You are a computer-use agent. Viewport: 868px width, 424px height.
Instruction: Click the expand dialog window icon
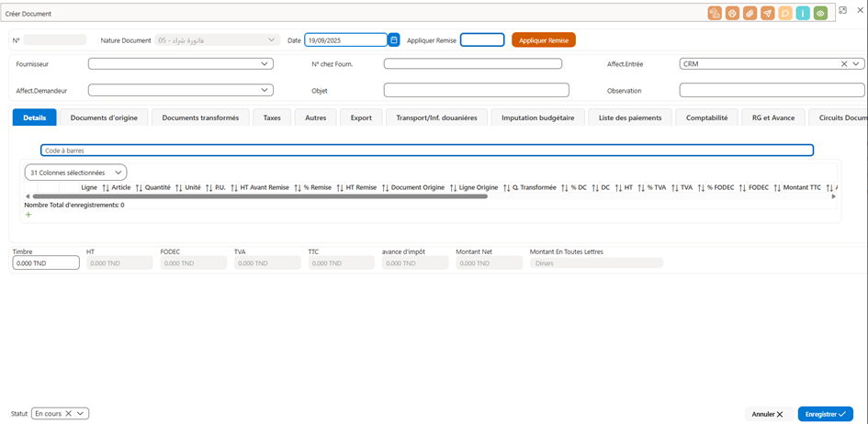tap(842, 10)
